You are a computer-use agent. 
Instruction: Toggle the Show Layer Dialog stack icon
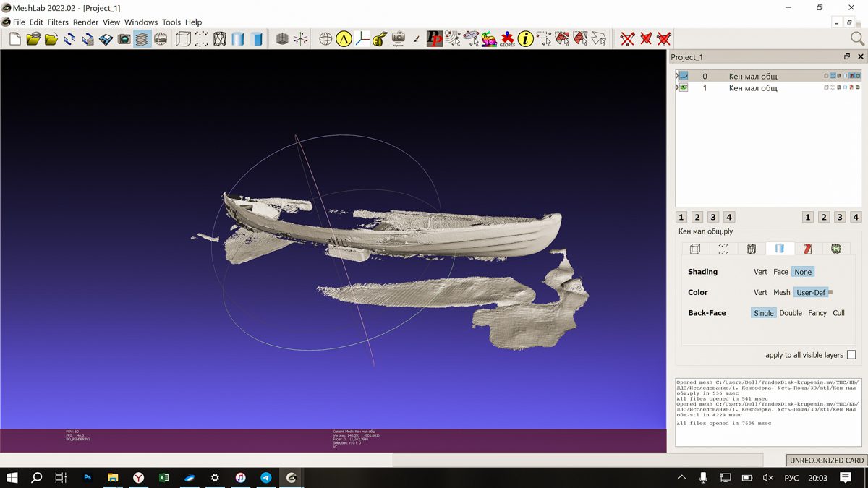pos(142,39)
